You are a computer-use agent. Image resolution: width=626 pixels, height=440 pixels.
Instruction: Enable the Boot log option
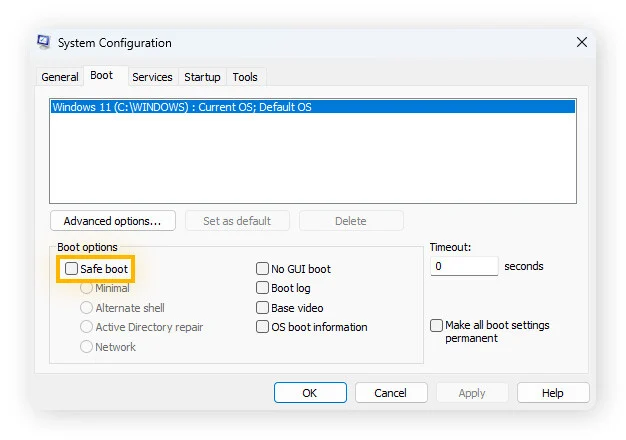click(x=263, y=288)
